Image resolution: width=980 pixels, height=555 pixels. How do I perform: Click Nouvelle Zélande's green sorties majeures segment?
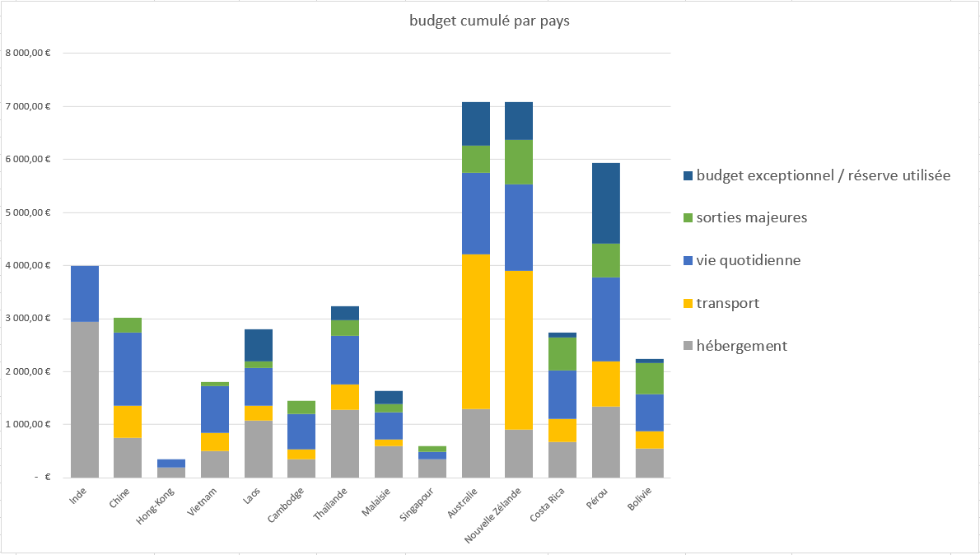point(519,161)
